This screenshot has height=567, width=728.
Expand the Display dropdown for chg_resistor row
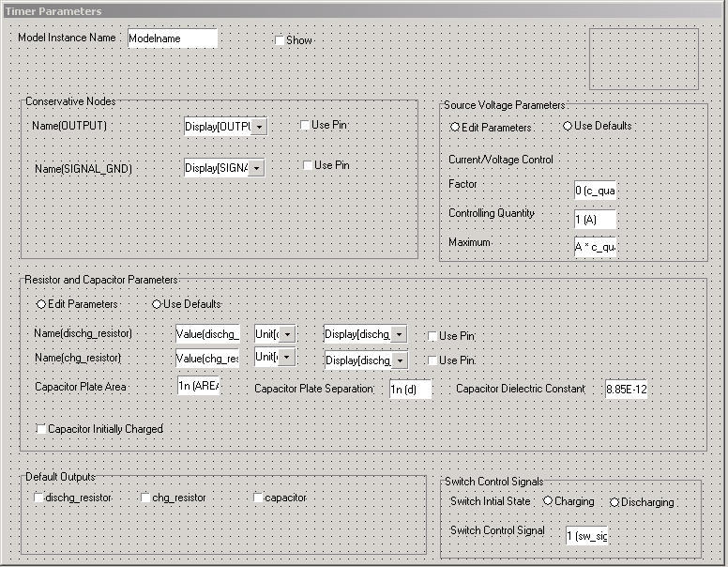(400, 360)
